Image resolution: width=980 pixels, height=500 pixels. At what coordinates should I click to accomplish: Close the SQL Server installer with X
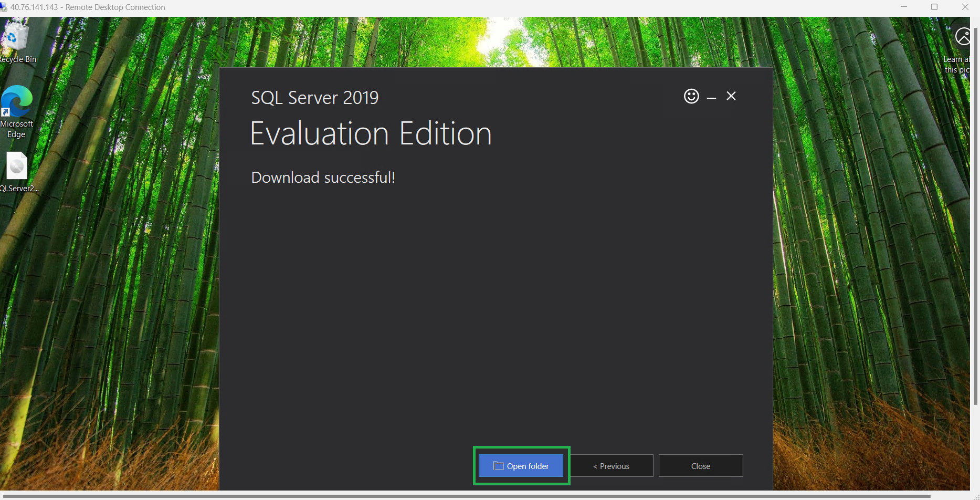(x=731, y=96)
